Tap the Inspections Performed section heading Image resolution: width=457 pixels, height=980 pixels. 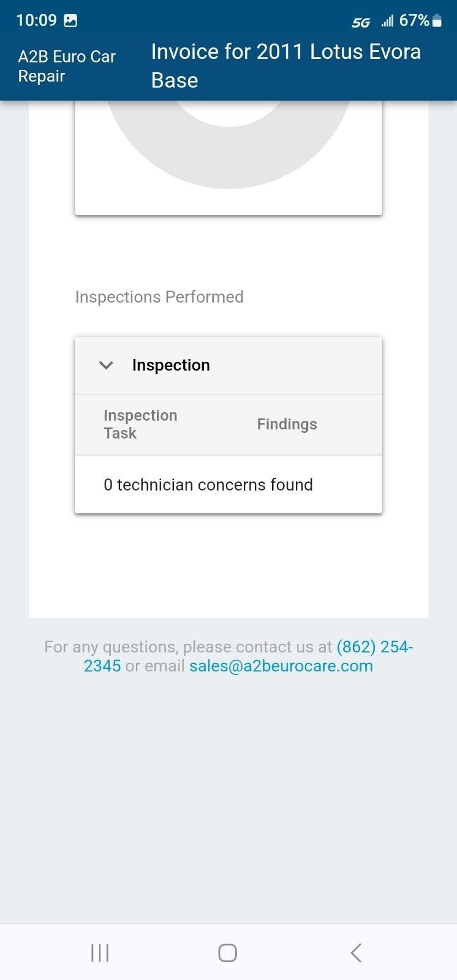[159, 297]
